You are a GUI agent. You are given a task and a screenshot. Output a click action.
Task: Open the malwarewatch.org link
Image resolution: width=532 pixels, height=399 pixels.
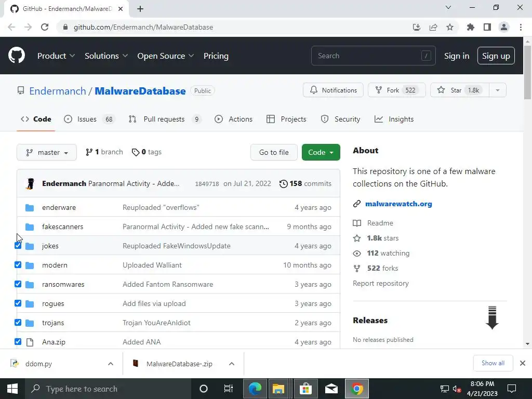tap(398, 204)
